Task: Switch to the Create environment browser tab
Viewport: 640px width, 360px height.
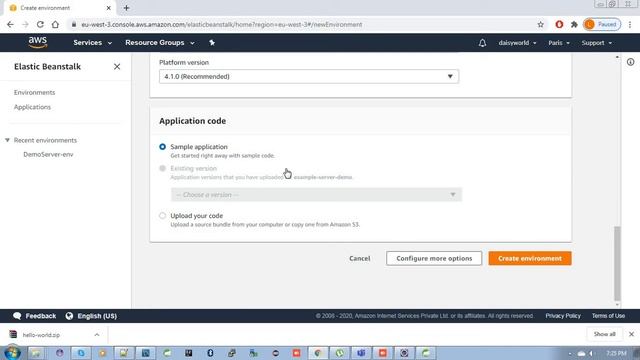Action: (x=59, y=8)
